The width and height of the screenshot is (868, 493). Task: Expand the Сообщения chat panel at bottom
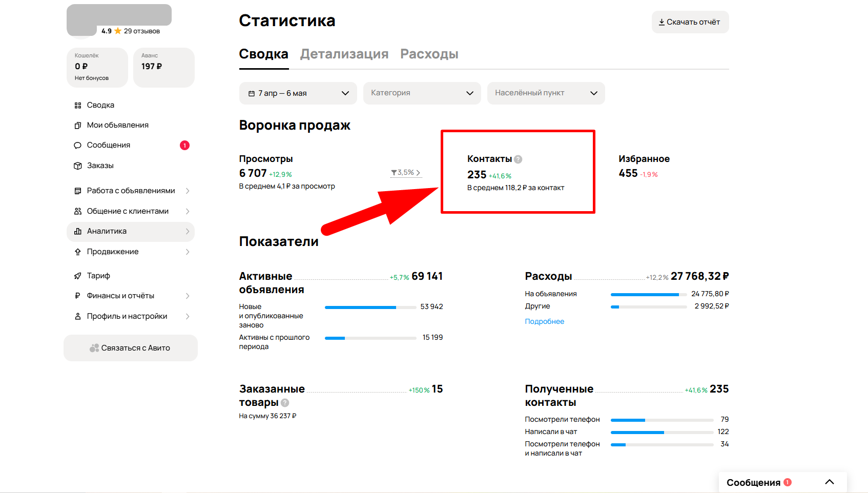829,482
